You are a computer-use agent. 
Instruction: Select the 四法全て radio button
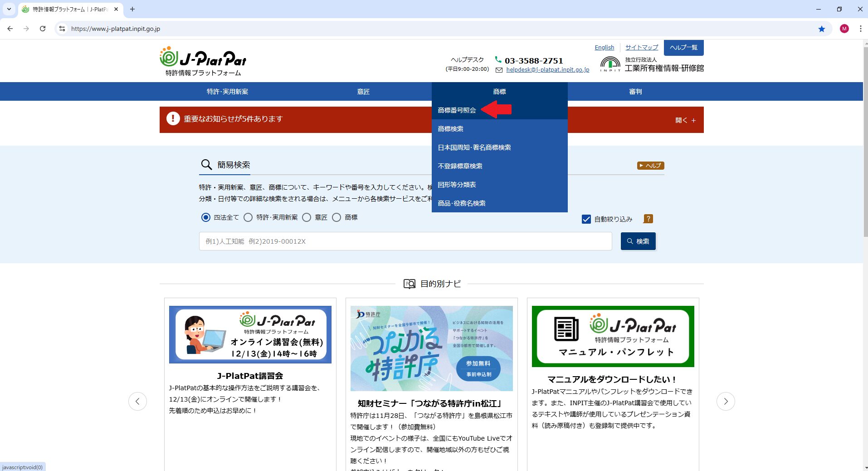[206, 217]
